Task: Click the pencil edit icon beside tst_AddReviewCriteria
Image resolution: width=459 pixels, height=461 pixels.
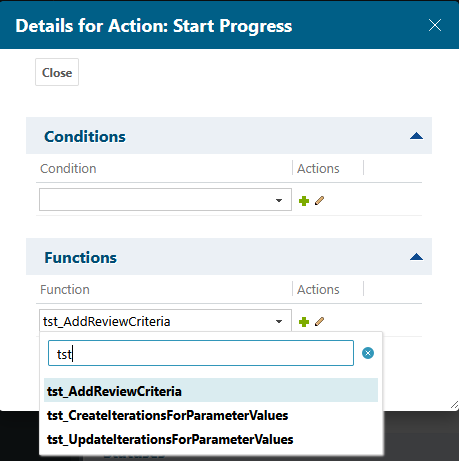Action: coord(319,322)
